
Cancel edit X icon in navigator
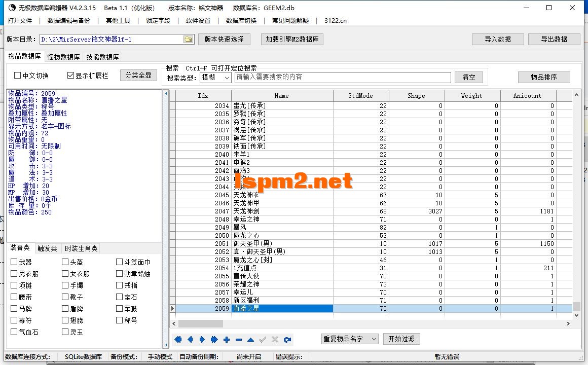point(275,340)
